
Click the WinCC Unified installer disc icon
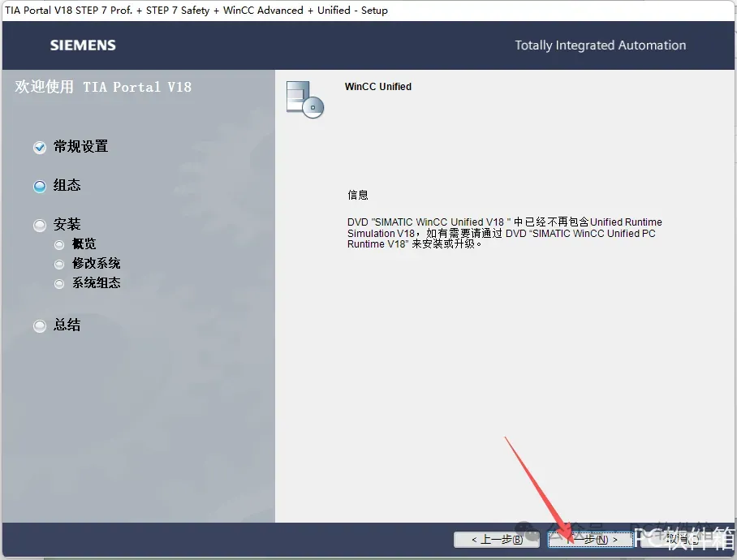(x=305, y=100)
